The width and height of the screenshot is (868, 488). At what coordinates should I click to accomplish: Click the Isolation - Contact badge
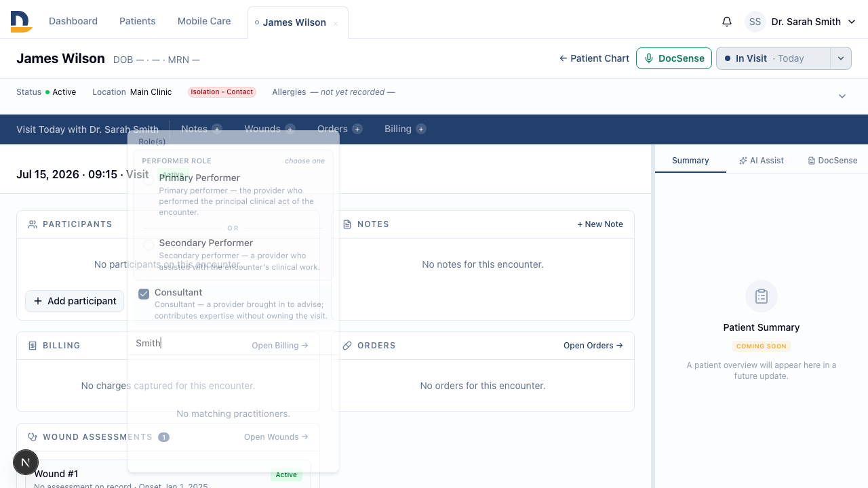click(222, 92)
